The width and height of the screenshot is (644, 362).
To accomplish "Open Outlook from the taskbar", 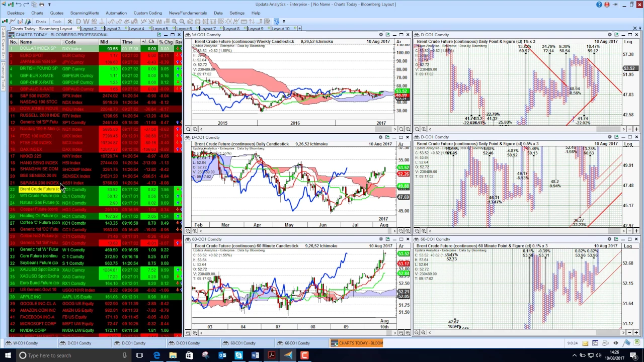I will (x=222, y=355).
